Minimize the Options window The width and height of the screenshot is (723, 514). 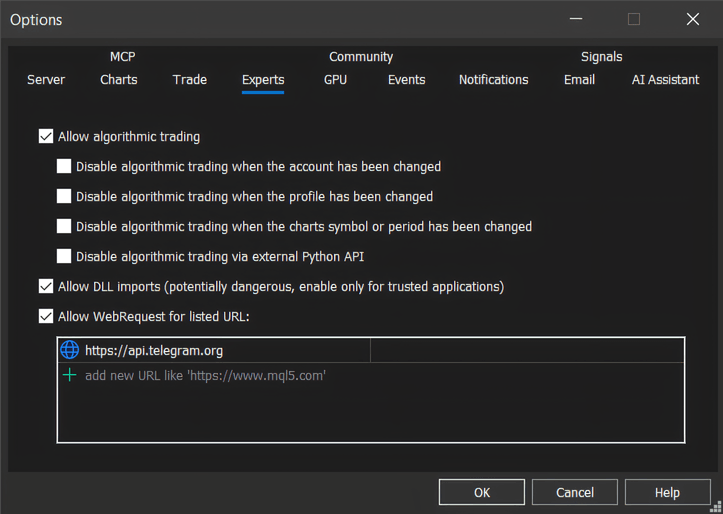[x=575, y=19]
